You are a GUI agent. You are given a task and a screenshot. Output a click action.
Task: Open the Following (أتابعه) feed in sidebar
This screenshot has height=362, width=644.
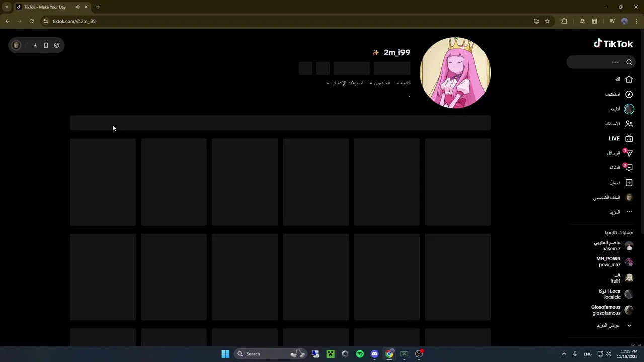click(622, 109)
